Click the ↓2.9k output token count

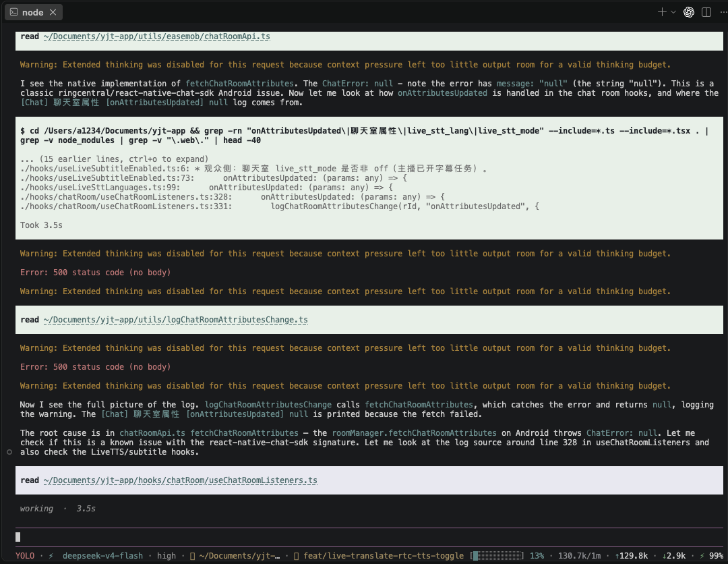tap(673, 556)
